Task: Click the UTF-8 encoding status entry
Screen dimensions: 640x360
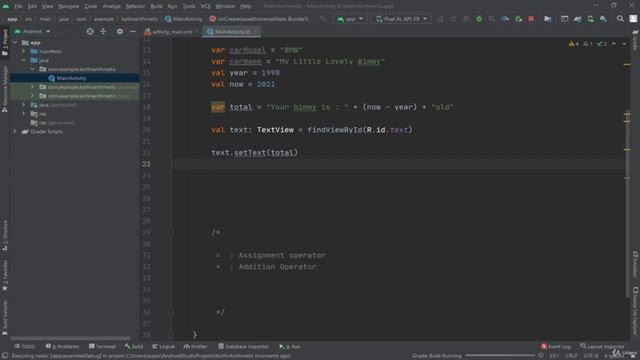Action: pos(591,356)
